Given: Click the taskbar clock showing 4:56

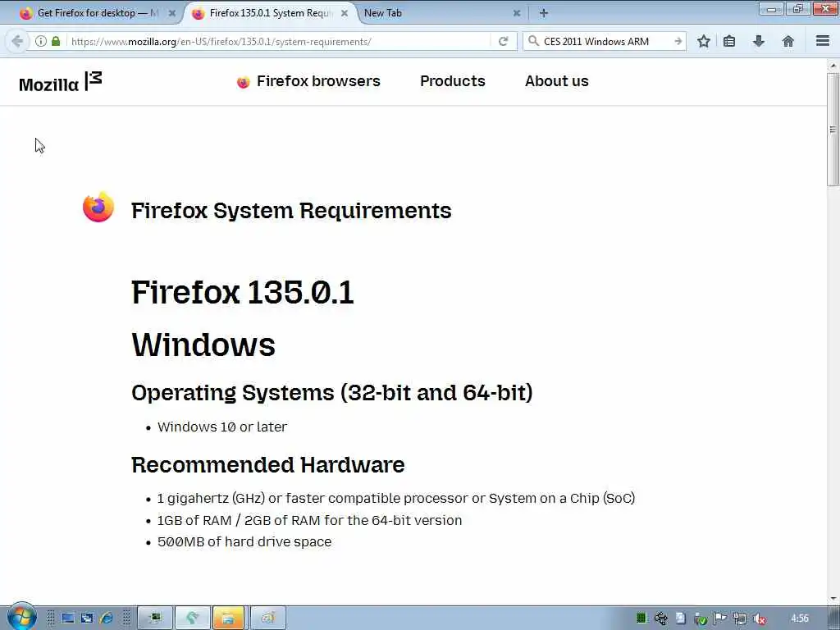Looking at the screenshot, I should click(799, 619).
